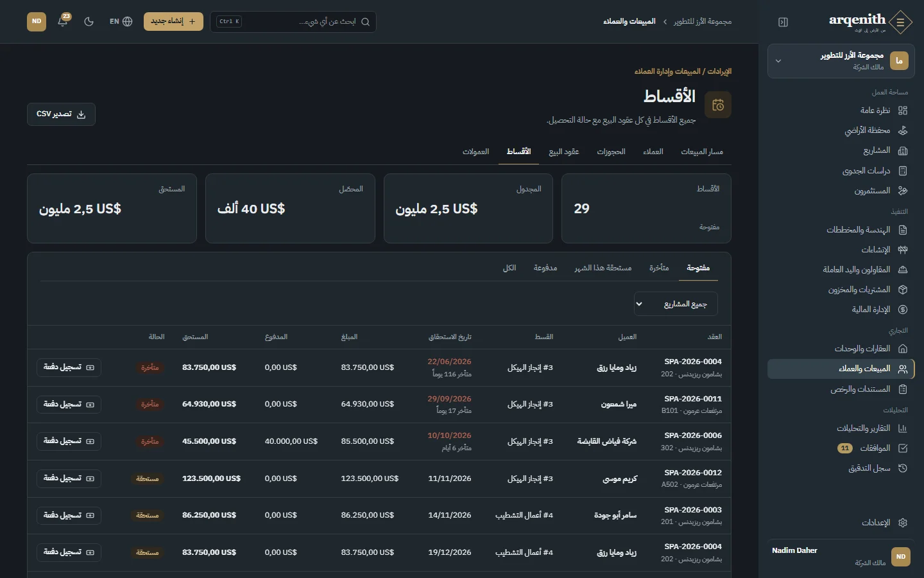
Task: Select مسار المبيعات tab
Action: pos(702,152)
